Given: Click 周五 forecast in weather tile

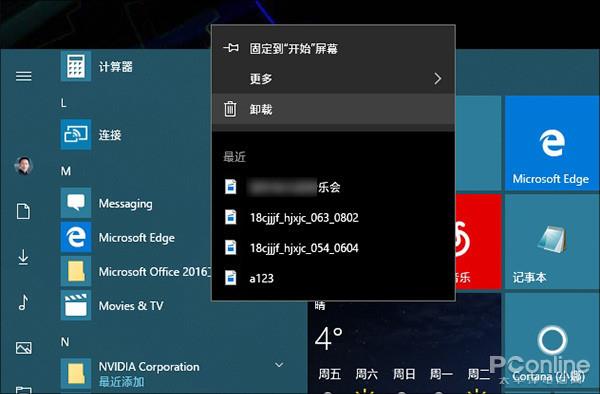Looking at the screenshot, I should pos(329,374).
